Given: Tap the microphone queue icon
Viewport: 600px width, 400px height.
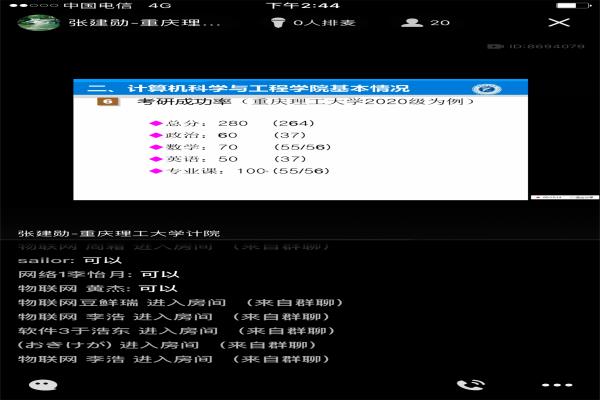Looking at the screenshot, I should (278, 23).
